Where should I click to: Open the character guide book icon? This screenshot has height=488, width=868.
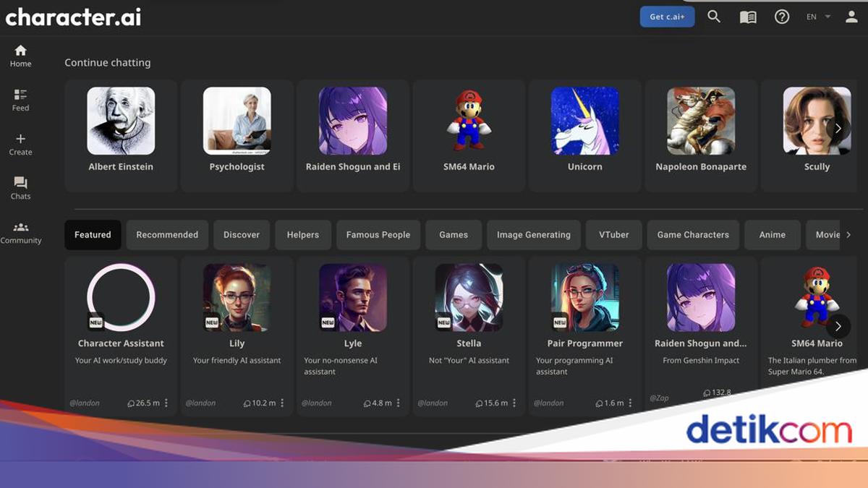748,16
